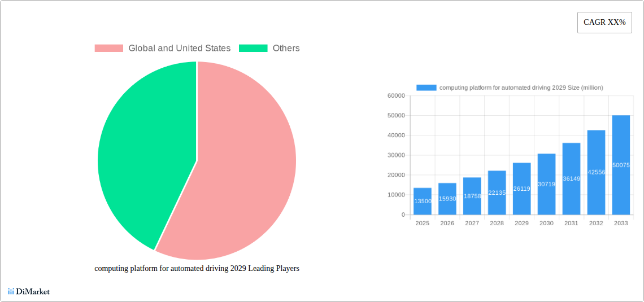
Task: Click the 2028 bar showing 22135
Action: [x=497, y=192]
